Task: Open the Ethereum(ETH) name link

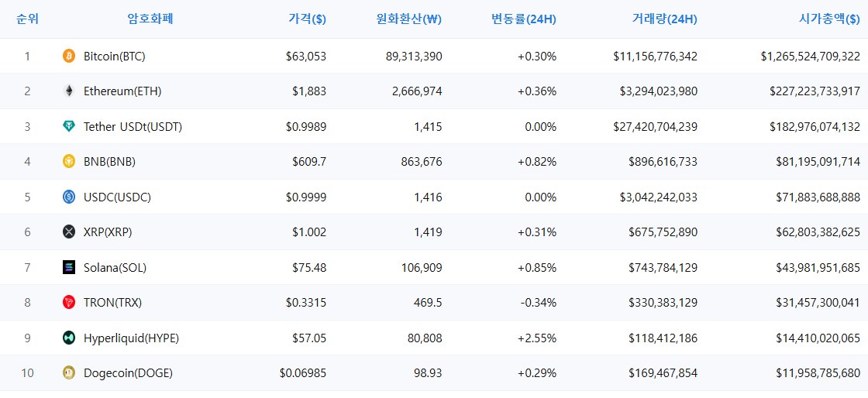Action: click(x=122, y=91)
